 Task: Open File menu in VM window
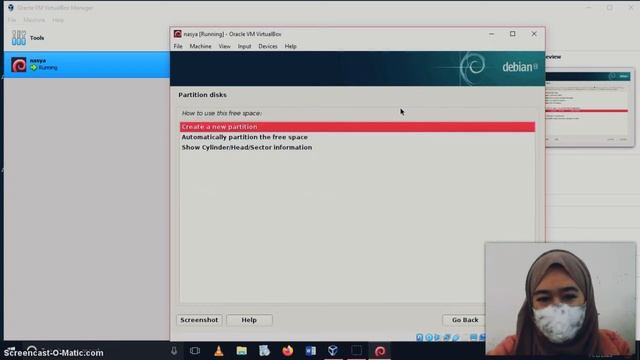178,47
